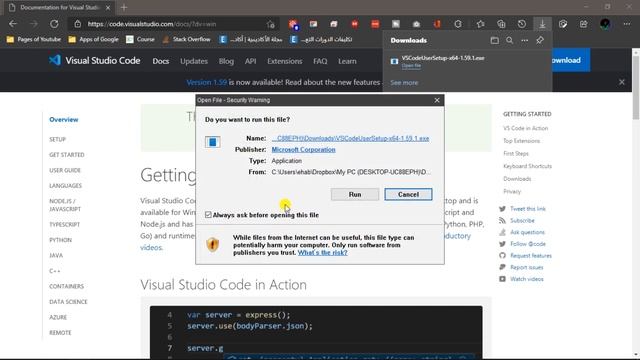Expand SETUP in the docs sidebar
The width and height of the screenshot is (640, 360).
[58, 140]
